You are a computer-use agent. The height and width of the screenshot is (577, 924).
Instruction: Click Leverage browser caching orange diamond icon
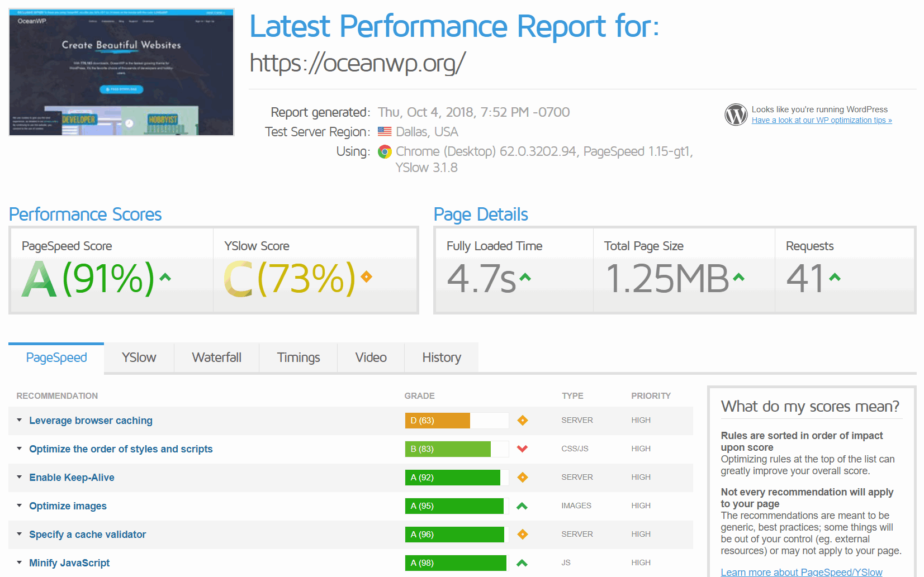pyautogui.click(x=523, y=421)
